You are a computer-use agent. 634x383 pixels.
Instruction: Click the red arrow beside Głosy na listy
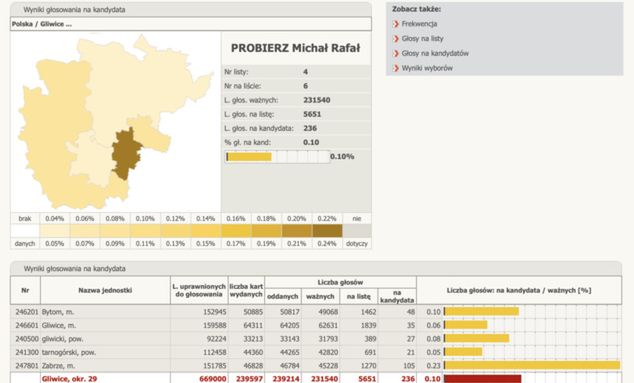pyautogui.click(x=396, y=39)
